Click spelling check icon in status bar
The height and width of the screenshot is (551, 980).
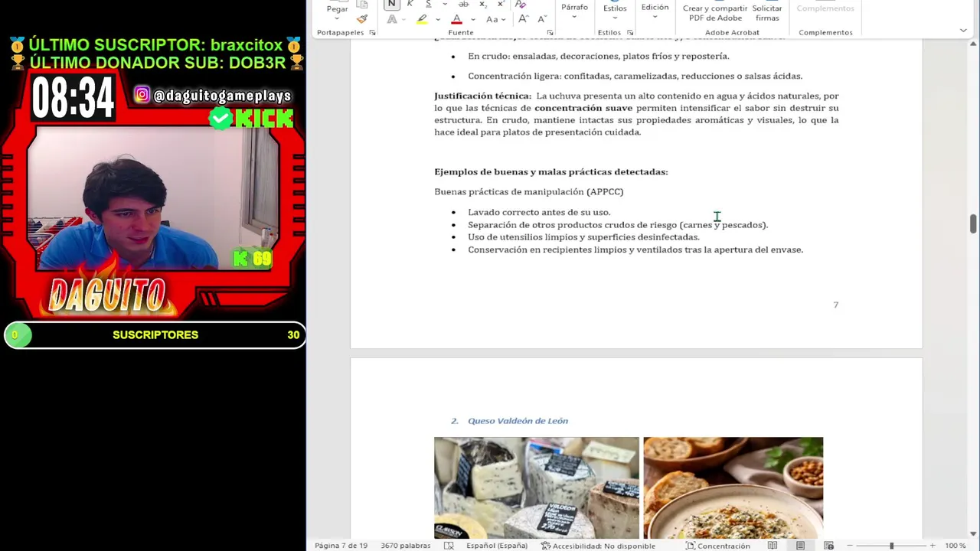click(449, 546)
